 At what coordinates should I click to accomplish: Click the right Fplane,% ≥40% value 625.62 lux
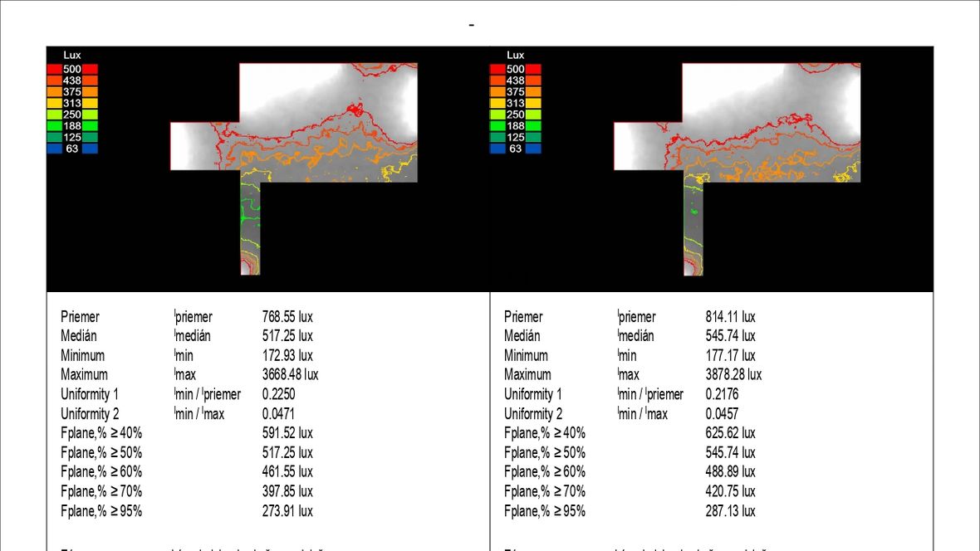(x=731, y=433)
